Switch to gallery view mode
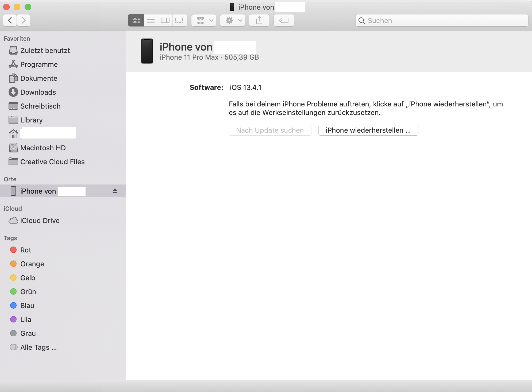This screenshot has width=532, height=392. [179, 20]
